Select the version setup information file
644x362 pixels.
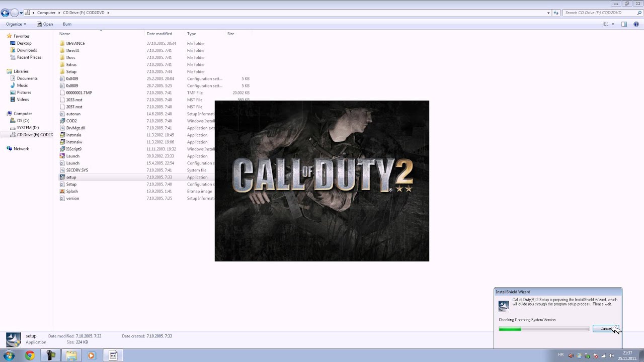[x=72, y=198]
